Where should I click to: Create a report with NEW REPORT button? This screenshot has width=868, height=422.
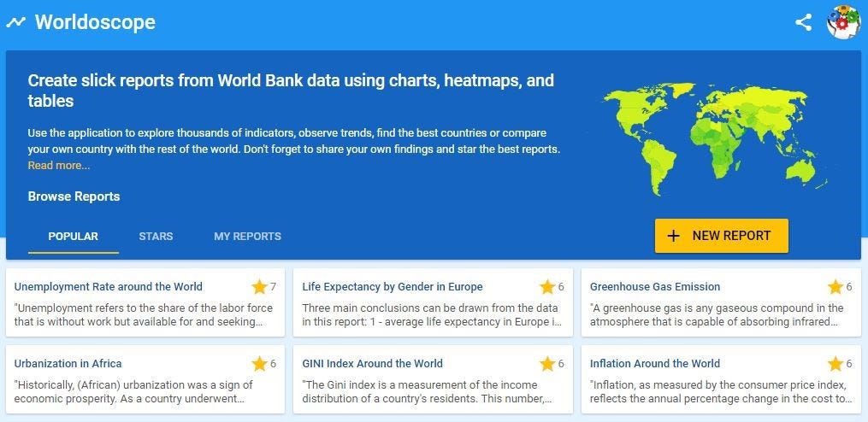click(x=721, y=236)
